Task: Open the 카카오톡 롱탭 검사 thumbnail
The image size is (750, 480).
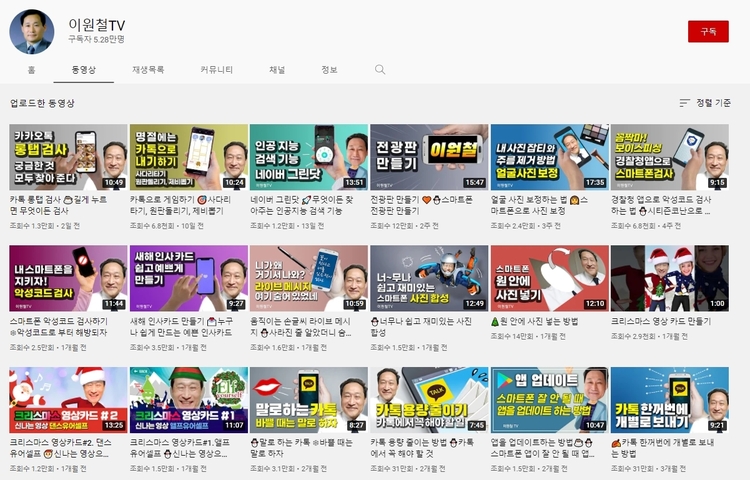Action: [x=68, y=157]
